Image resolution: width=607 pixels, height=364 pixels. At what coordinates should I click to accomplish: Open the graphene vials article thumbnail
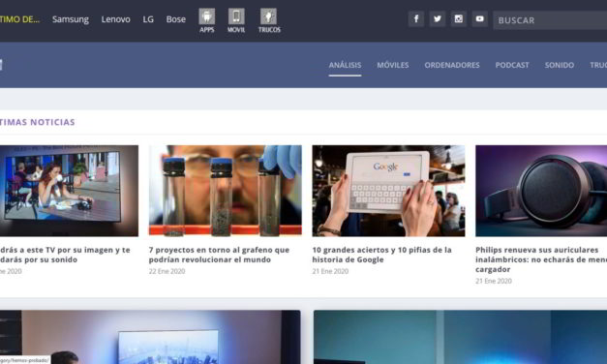226,191
